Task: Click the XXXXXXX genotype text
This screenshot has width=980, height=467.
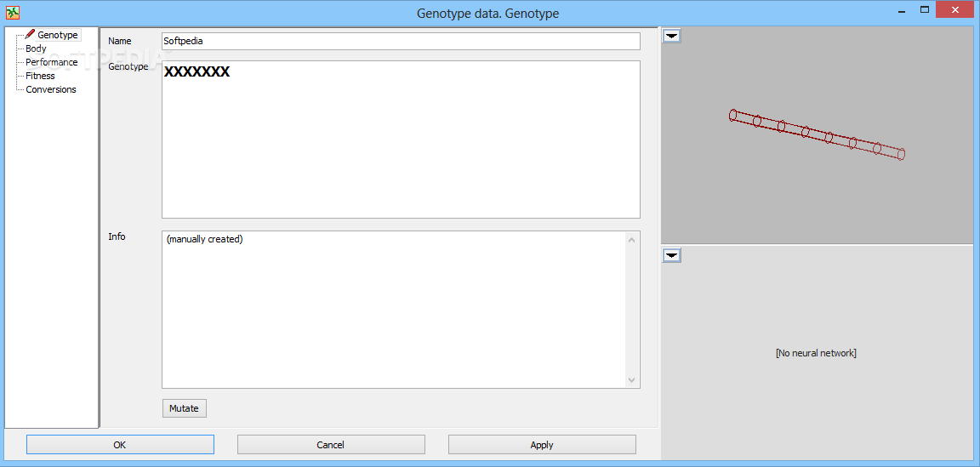Action: click(197, 72)
